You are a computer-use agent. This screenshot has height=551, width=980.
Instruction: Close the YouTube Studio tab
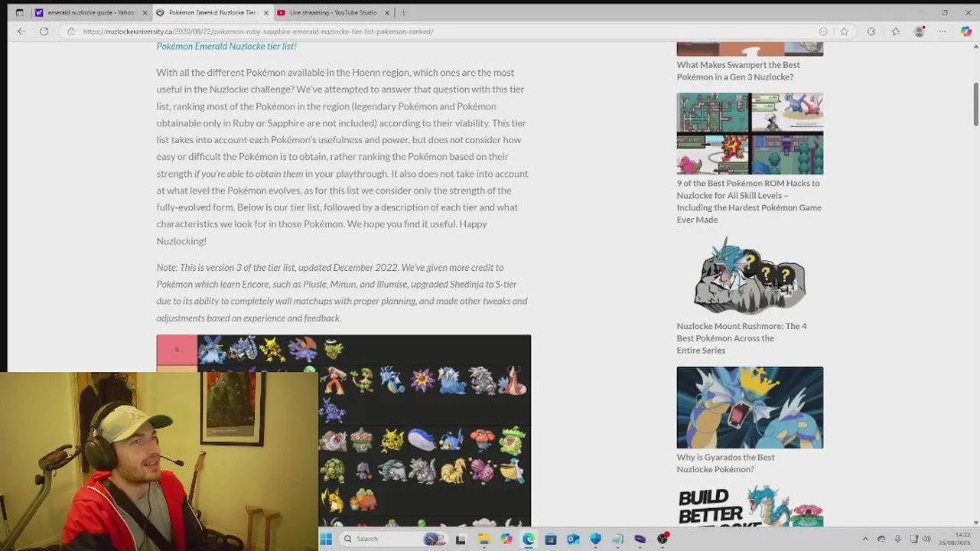tap(387, 12)
